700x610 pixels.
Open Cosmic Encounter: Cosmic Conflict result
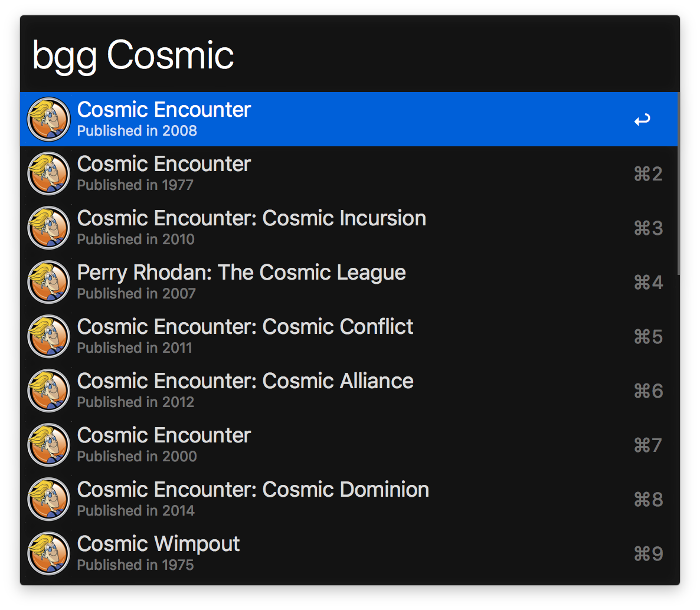(349, 336)
